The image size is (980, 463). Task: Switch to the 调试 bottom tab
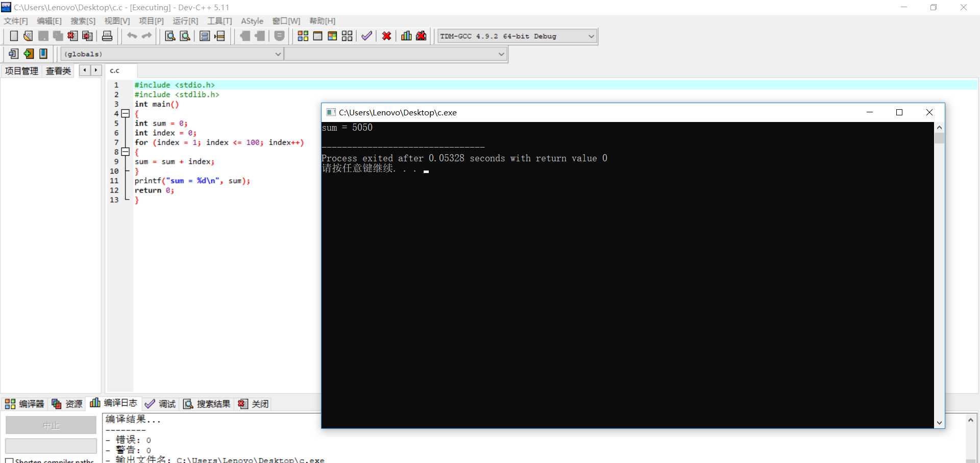pyautogui.click(x=160, y=404)
